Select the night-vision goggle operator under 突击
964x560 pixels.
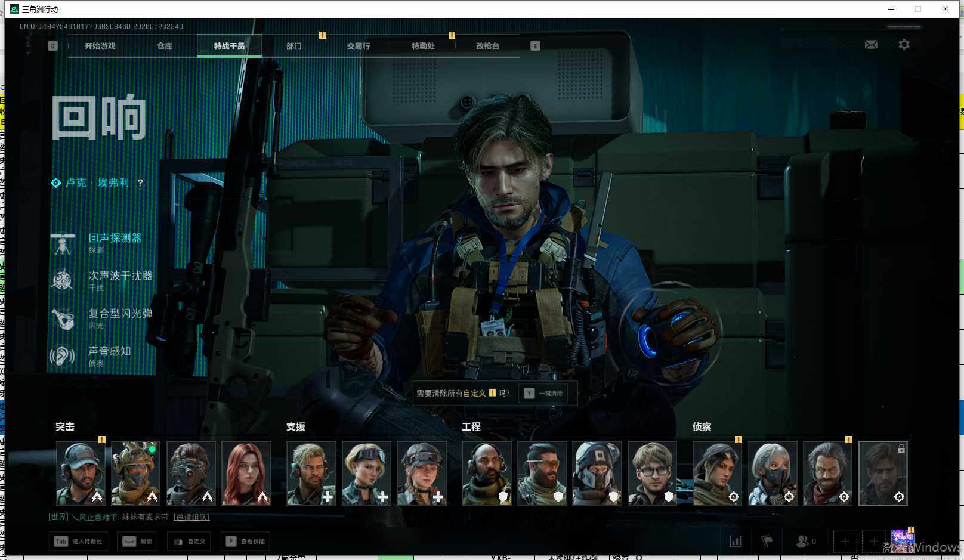point(191,474)
